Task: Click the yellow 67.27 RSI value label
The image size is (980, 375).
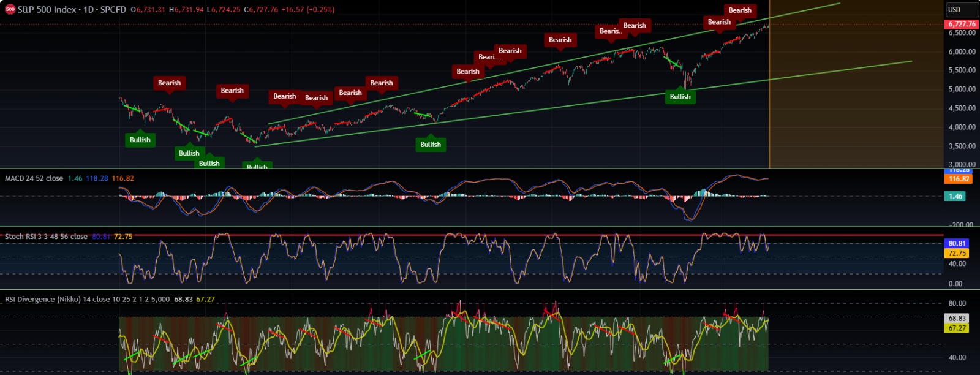Action: point(957,328)
